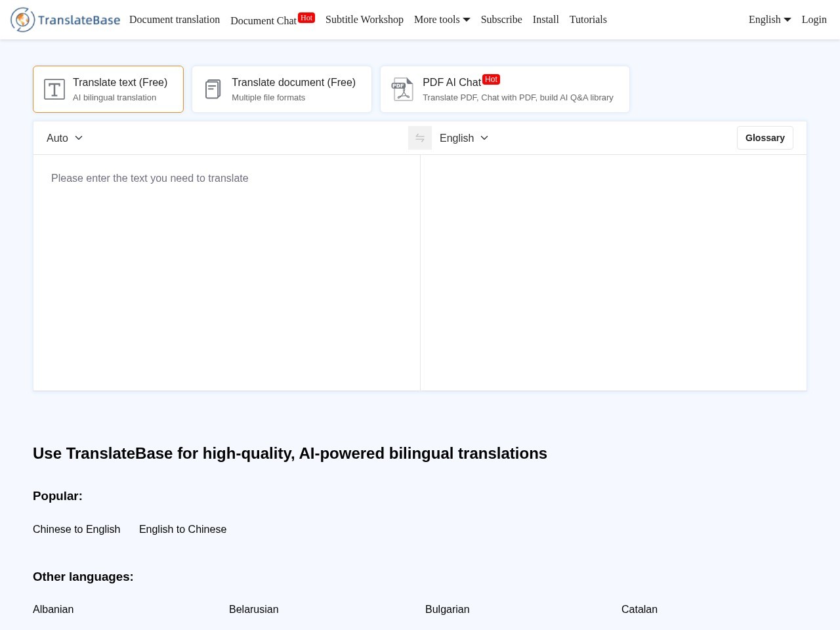Open the Tutorials page
The width and height of the screenshot is (840, 630).
pyautogui.click(x=588, y=20)
